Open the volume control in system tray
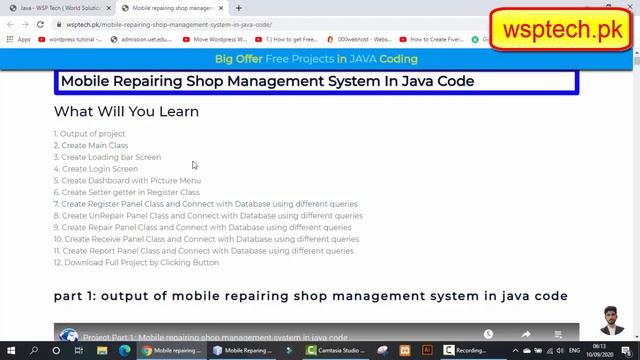This screenshot has height=360, width=640. (560, 351)
